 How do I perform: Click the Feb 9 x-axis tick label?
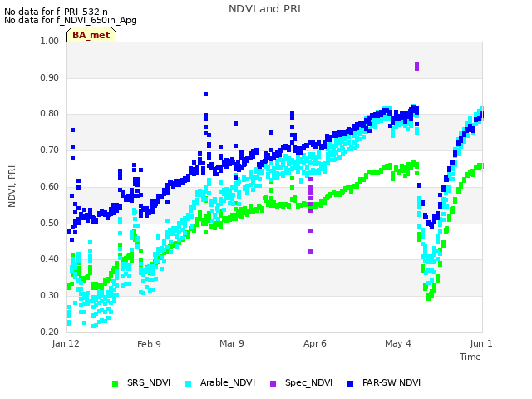coord(149,344)
